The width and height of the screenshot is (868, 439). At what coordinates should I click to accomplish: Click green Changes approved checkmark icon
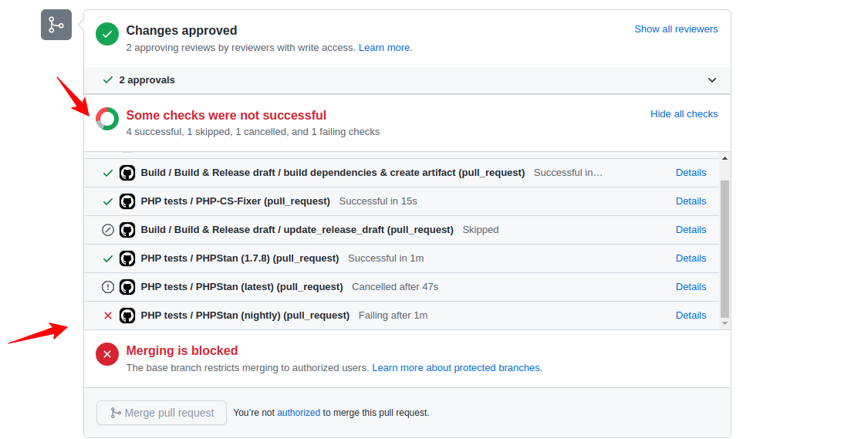tap(106, 34)
